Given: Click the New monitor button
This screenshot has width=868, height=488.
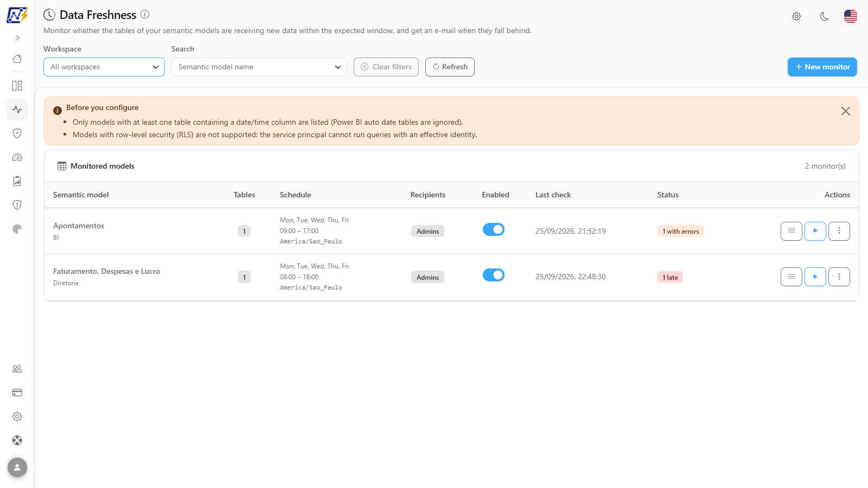Looking at the screenshot, I should pos(822,67).
